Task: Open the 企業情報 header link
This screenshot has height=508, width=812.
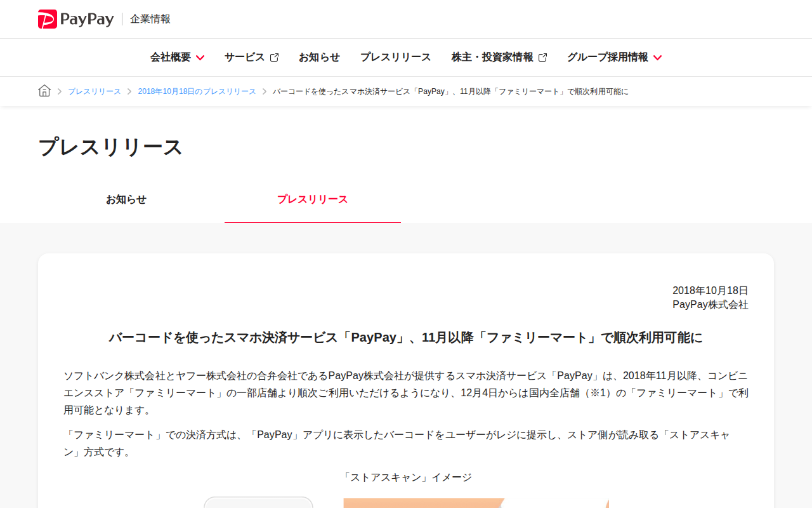Action: click(150, 19)
